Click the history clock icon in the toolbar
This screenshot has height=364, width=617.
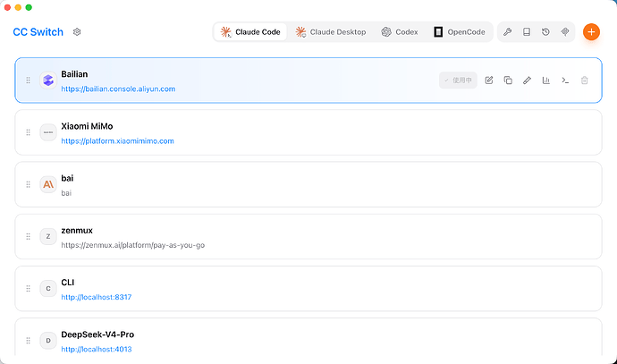coord(545,32)
